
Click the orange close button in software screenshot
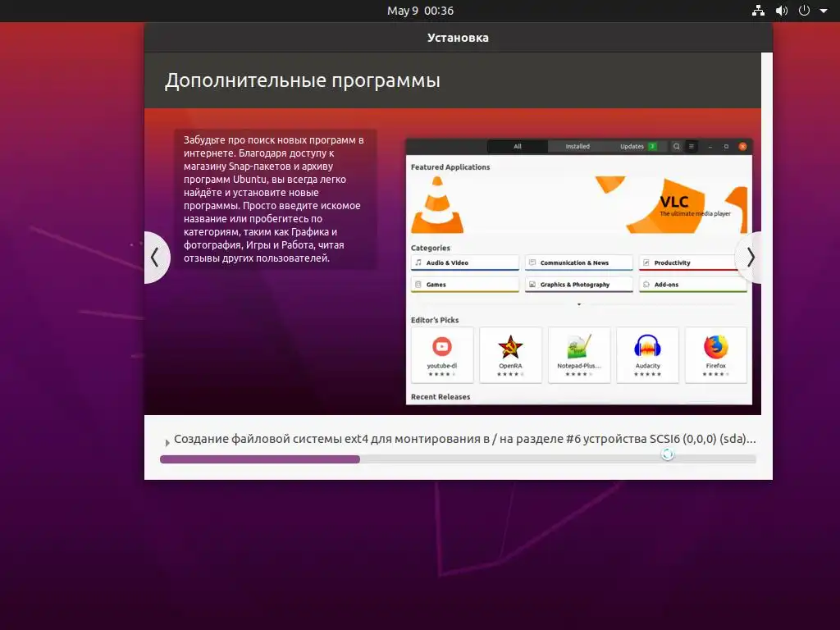[742, 146]
